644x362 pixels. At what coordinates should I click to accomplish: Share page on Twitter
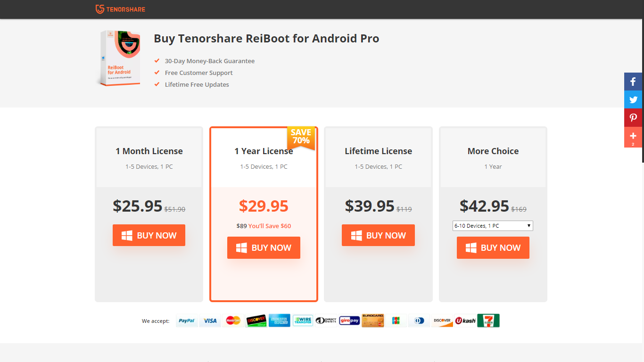tap(633, 99)
